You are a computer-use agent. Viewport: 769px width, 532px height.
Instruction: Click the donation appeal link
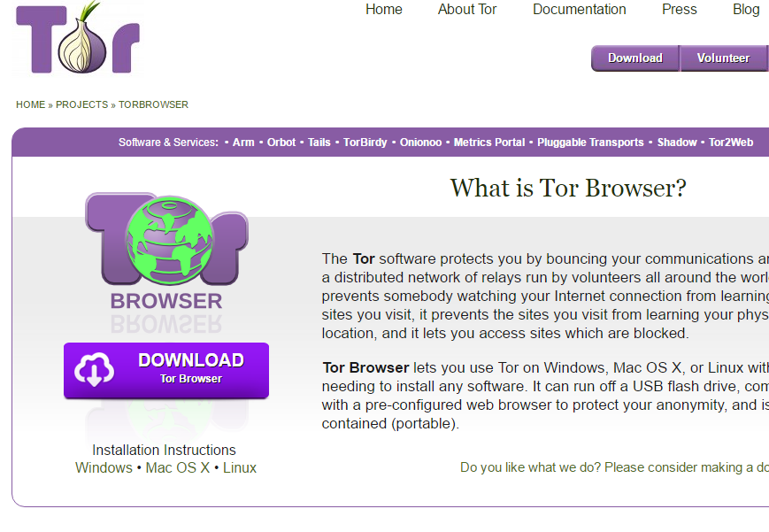[614, 467]
